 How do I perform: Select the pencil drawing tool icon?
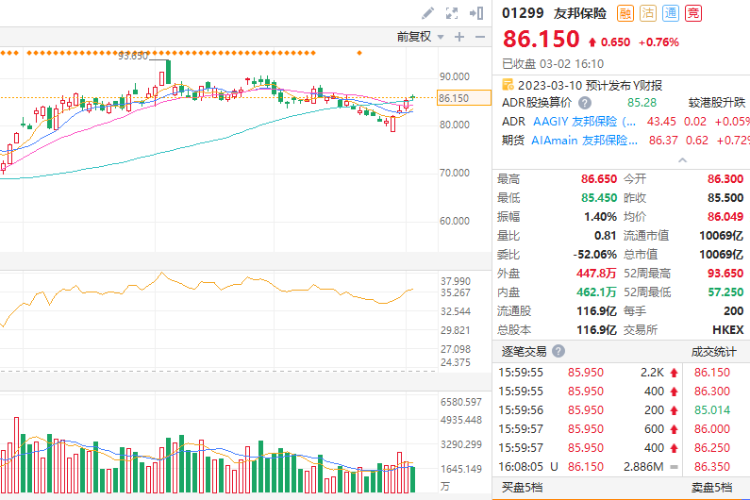[428, 13]
